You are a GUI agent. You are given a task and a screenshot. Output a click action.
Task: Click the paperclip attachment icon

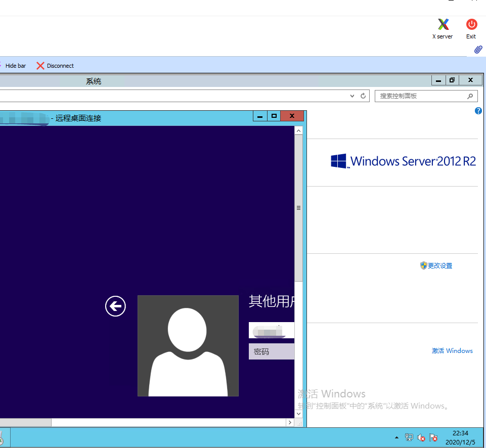pos(478,50)
